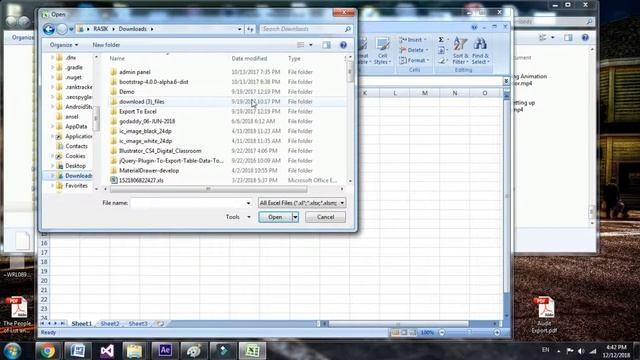This screenshot has height=360, width=640.
Task: Open the view options dropdown arrow in dialog
Action: (311, 45)
